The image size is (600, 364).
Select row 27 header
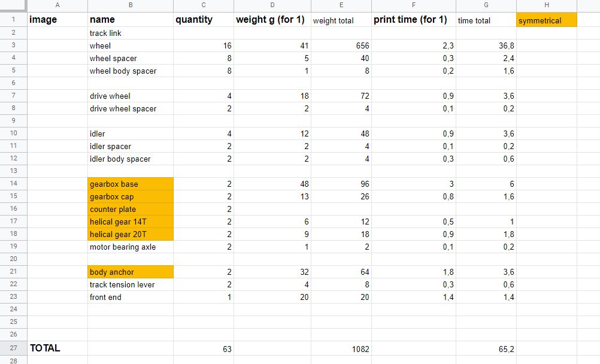(x=13, y=348)
